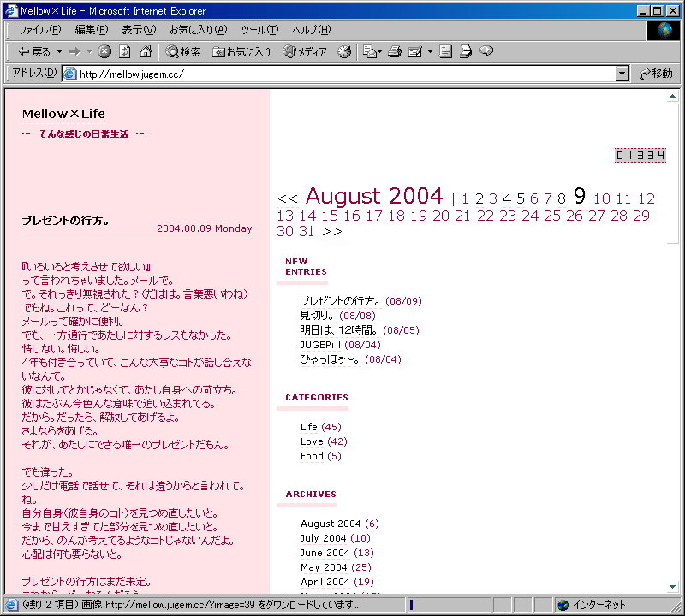
Task: Open calendar day 4 link
Action: tap(507, 199)
